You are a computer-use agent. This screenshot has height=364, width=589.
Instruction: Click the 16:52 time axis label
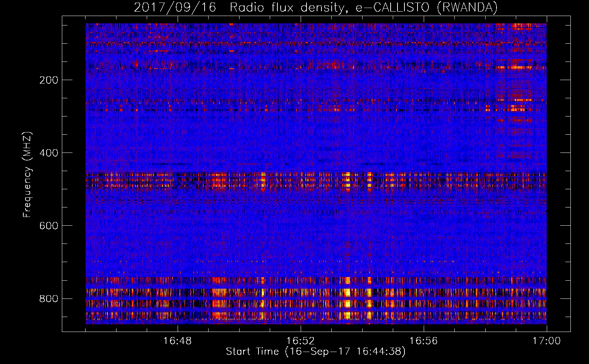pos(300,341)
